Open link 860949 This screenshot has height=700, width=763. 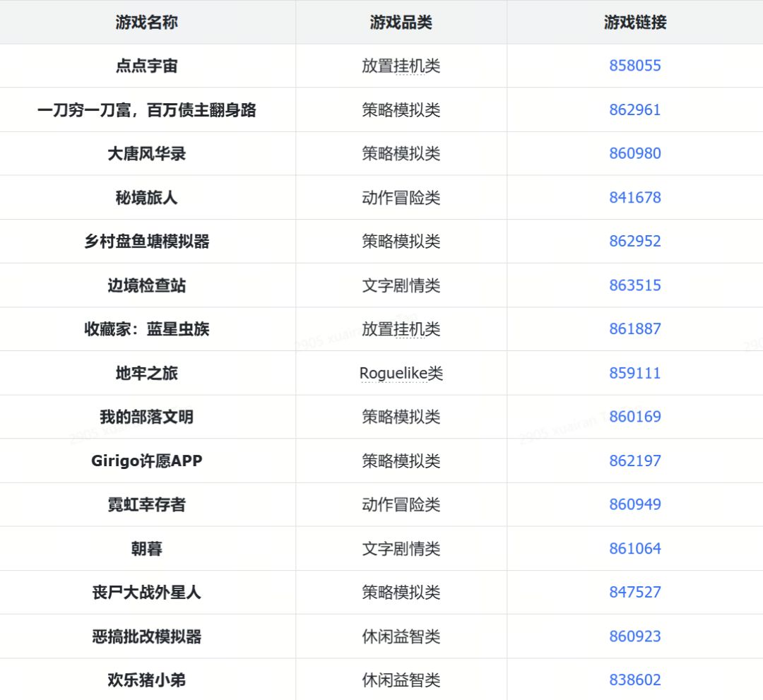click(635, 505)
